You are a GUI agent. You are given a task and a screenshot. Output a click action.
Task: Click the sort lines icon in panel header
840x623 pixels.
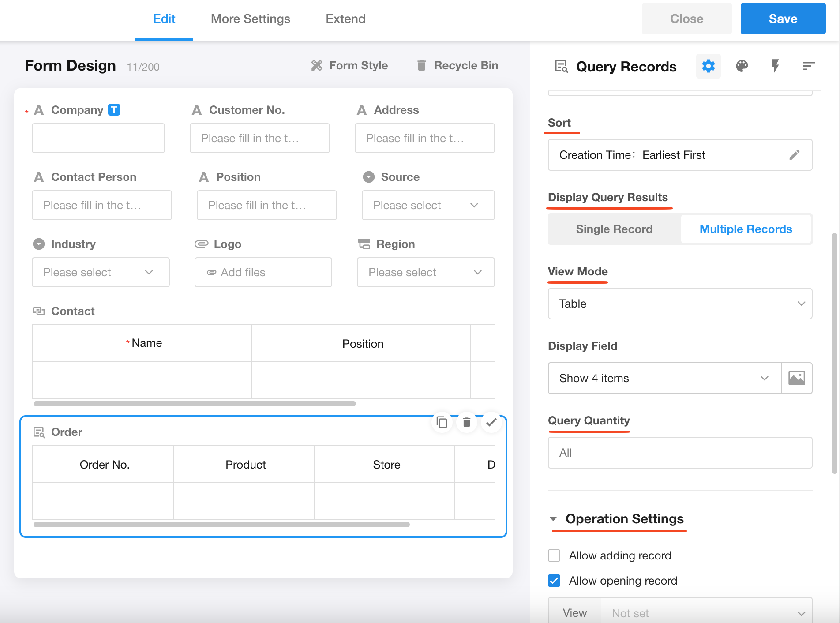808,66
